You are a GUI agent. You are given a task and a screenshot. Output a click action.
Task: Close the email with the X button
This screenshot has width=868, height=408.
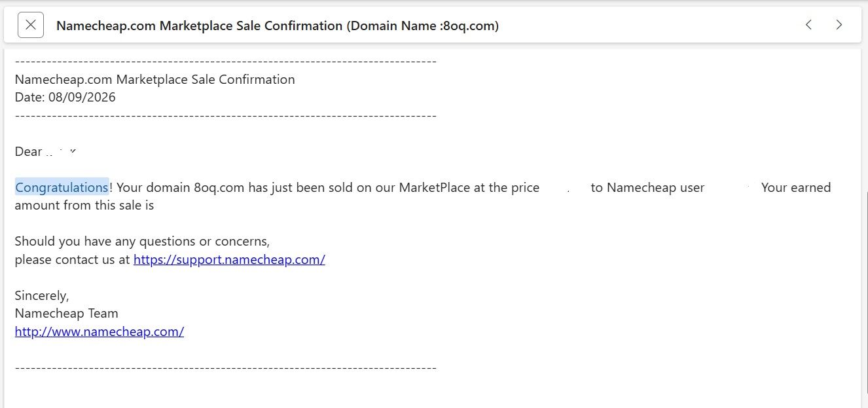pos(31,26)
